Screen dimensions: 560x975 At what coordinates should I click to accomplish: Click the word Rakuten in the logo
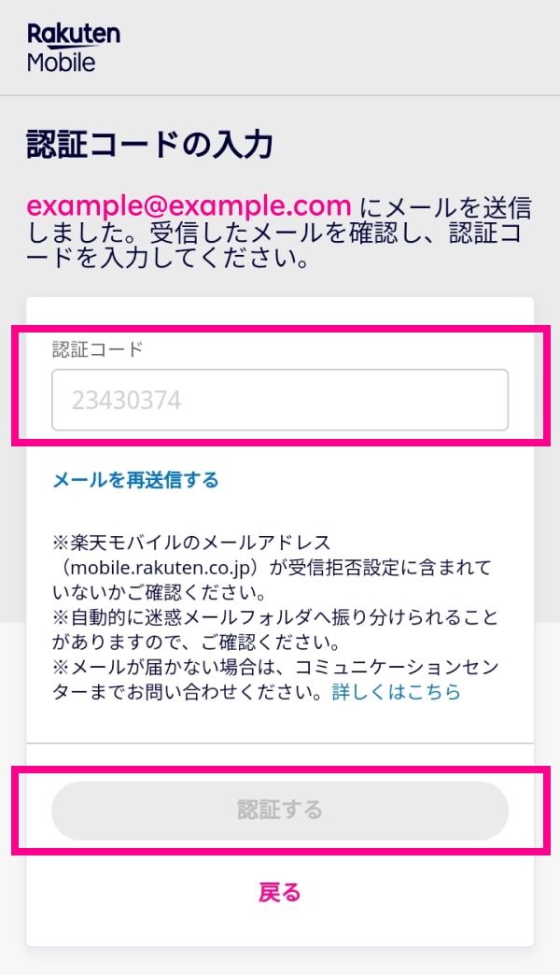pyautogui.click(x=74, y=35)
